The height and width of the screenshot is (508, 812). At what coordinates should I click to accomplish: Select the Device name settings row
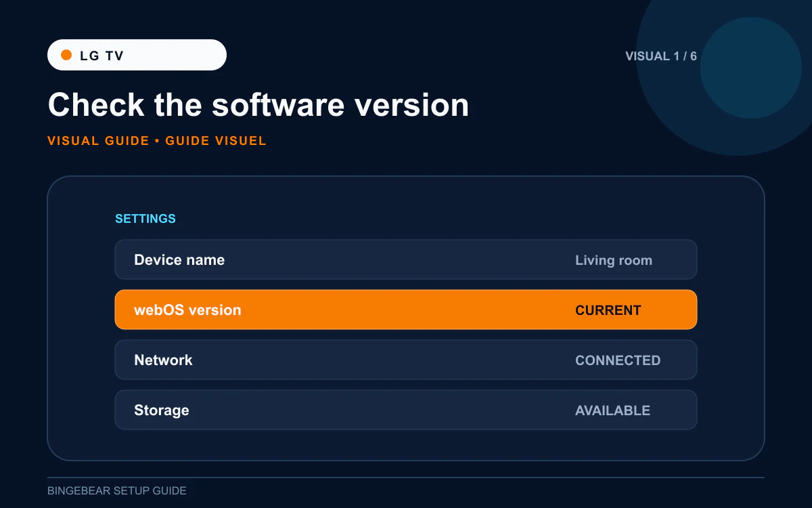click(x=406, y=259)
